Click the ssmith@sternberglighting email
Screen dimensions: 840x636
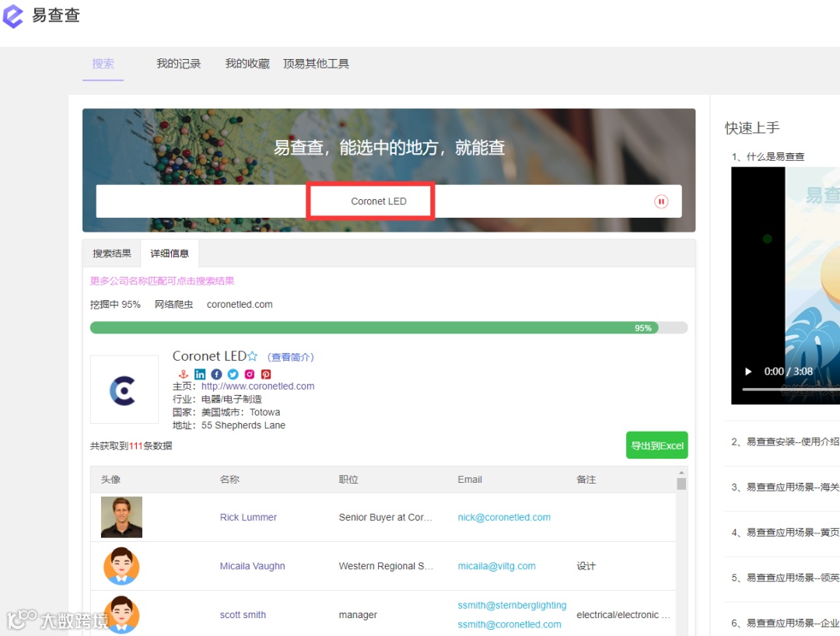point(512,605)
